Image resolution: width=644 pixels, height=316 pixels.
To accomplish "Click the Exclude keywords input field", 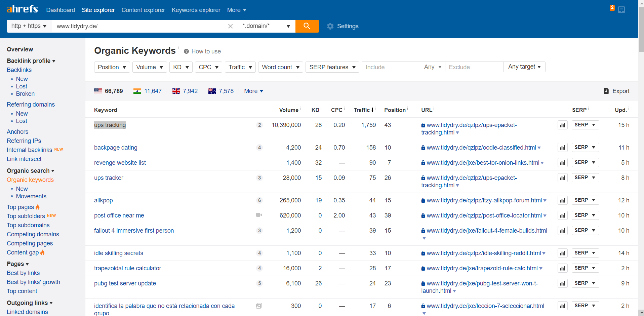I will 474,67.
